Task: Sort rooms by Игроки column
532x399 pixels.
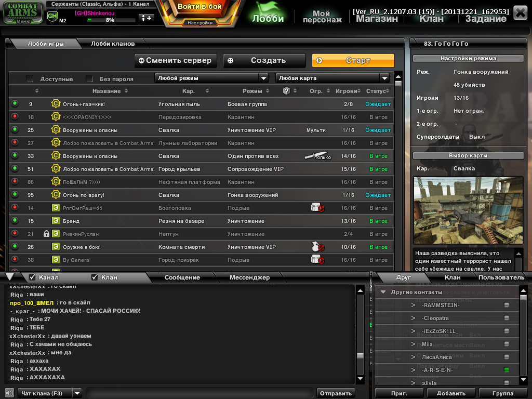Action: click(x=348, y=91)
